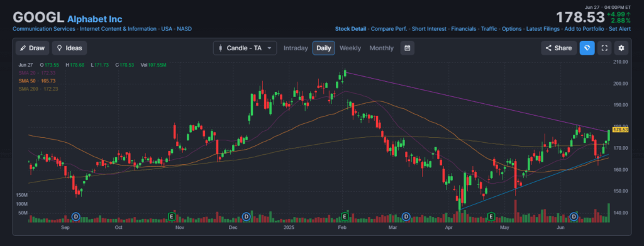Open chart settings gear

tap(621, 48)
